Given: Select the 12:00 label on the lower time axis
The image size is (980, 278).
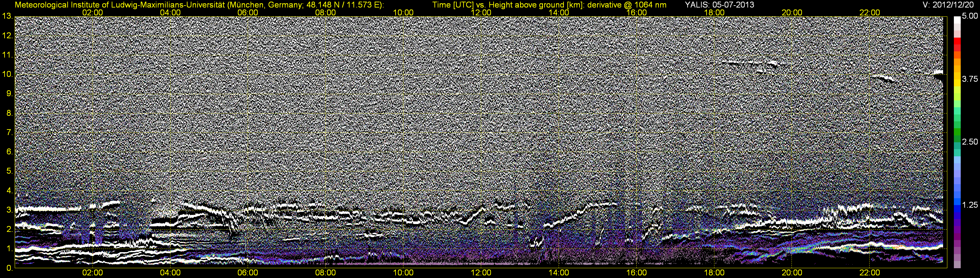Looking at the screenshot, I should (481, 273).
